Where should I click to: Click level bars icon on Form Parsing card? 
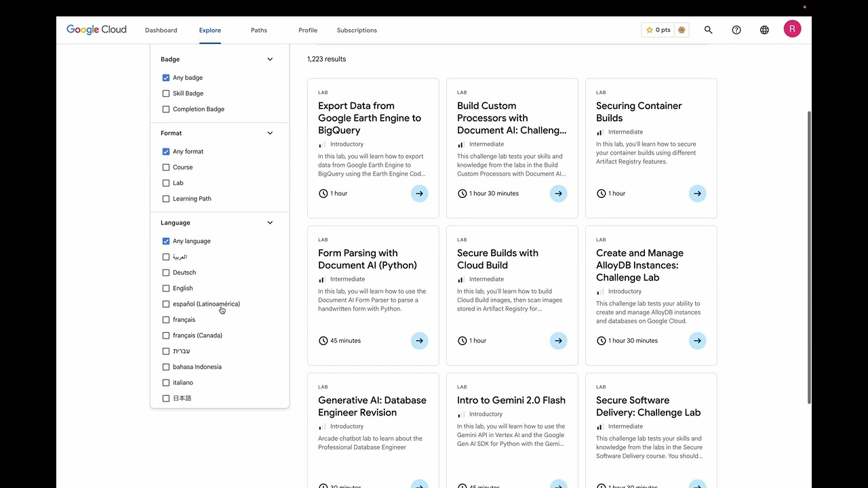[x=322, y=279]
